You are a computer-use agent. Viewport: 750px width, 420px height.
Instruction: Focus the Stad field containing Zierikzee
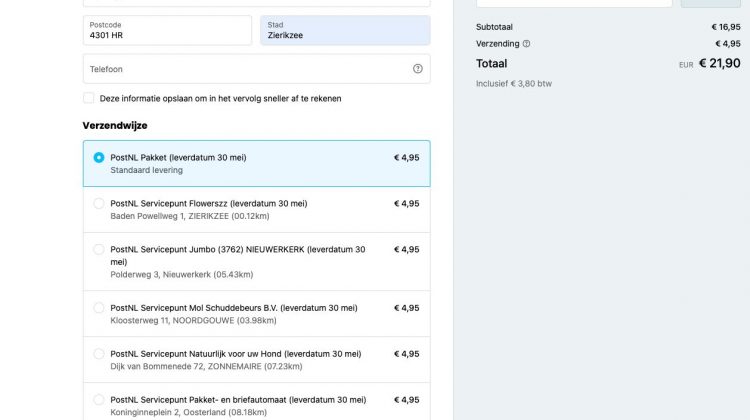[345, 30]
